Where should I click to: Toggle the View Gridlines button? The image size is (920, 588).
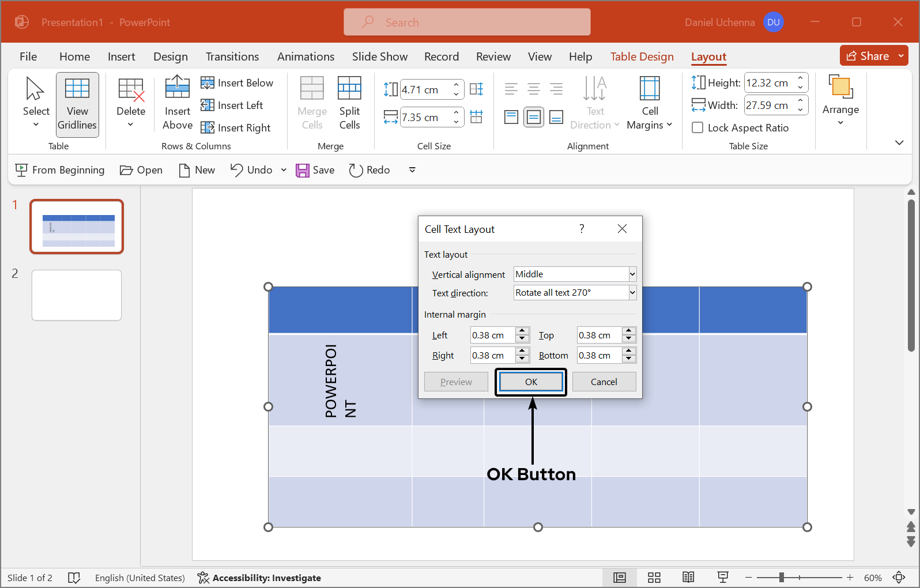[77, 104]
